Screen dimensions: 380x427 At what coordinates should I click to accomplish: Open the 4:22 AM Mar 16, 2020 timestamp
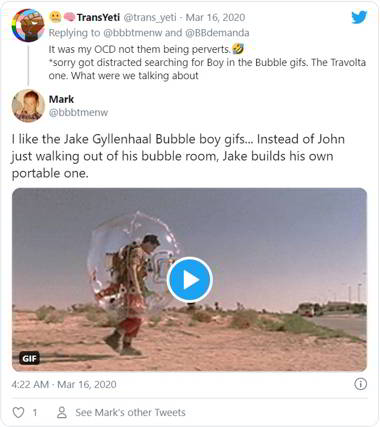[64, 384]
